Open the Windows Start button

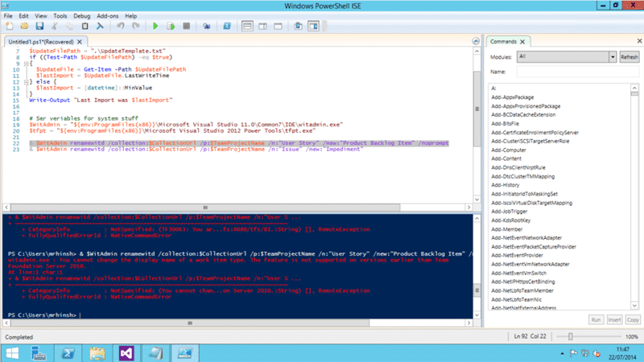(x=12, y=353)
